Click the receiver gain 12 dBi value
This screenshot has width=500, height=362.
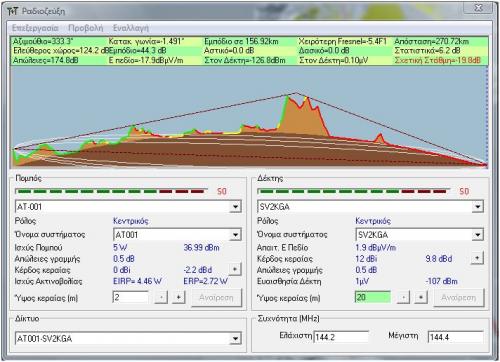pyautogui.click(x=366, y=259)
